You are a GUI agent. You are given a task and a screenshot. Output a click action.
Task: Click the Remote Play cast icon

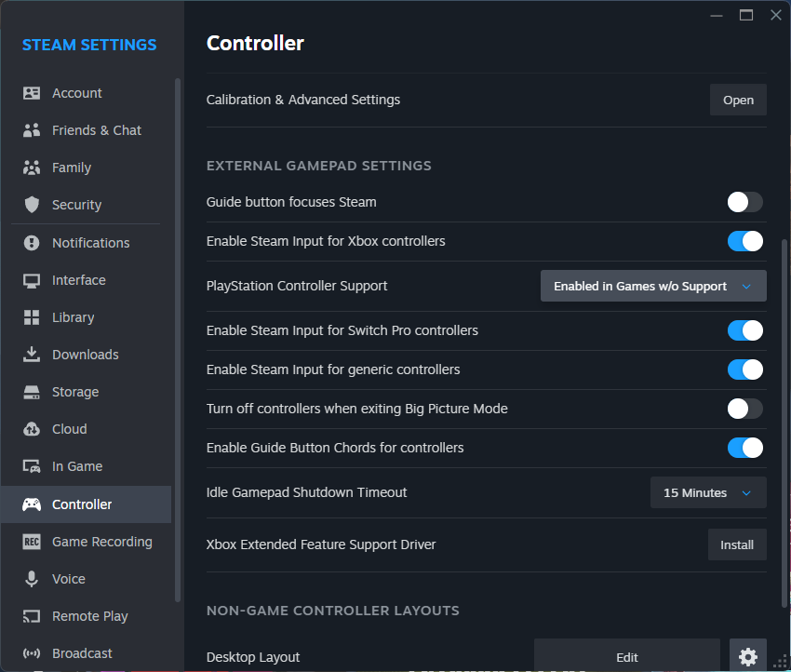point(32,616)
